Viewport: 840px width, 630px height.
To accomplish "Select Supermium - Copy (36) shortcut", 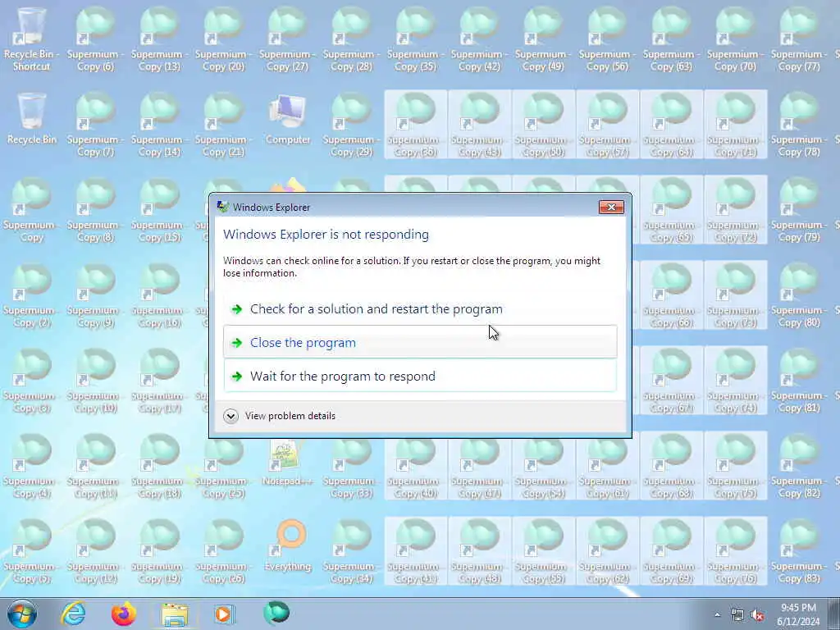I will click(415, 125).
